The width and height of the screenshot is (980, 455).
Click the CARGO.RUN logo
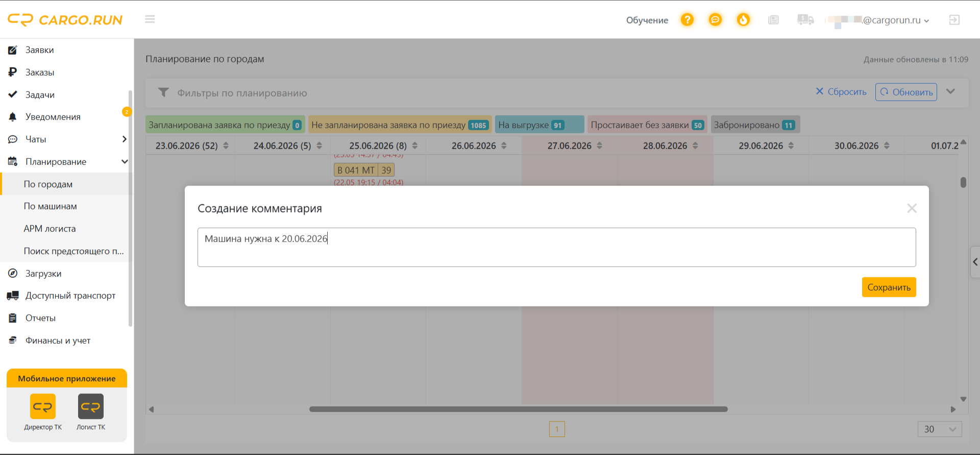65,20
